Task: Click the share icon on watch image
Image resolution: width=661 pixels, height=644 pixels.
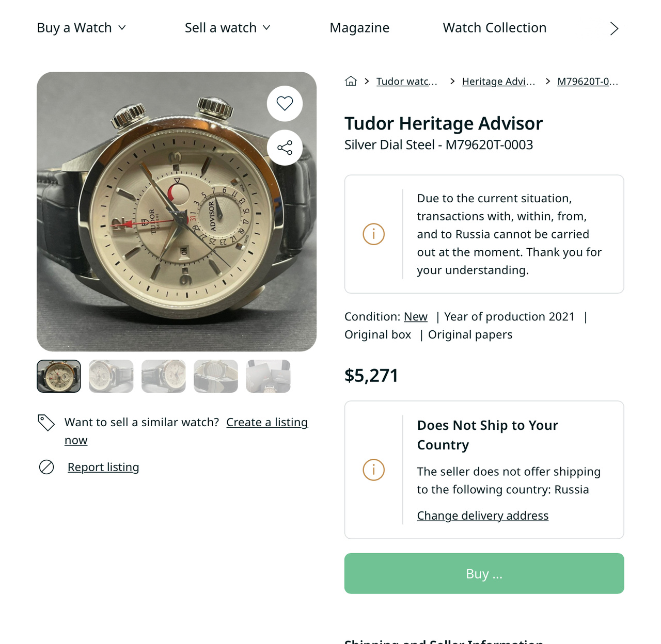Action: tap(285, 148)
